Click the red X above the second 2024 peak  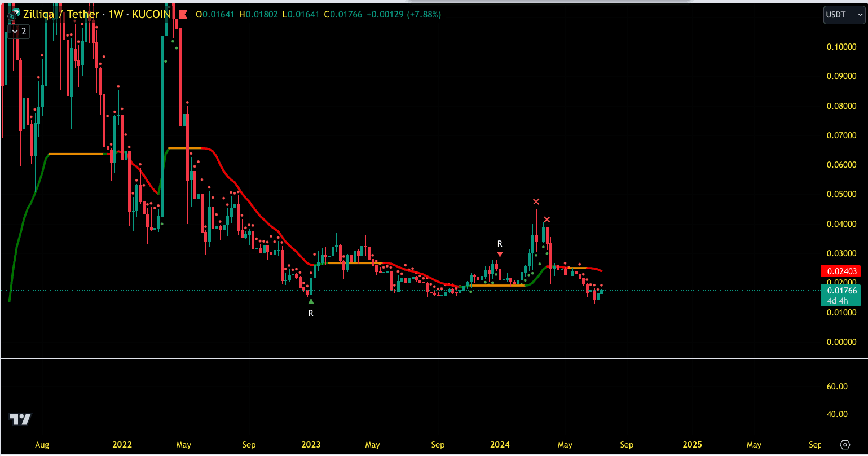point(547,219)
